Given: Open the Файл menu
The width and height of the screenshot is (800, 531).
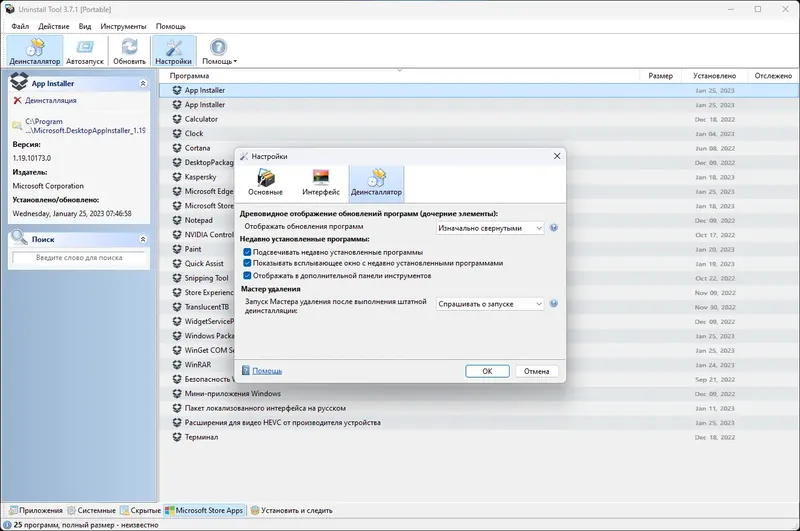Looking at the screenshot, I should (x=20, y=26).
